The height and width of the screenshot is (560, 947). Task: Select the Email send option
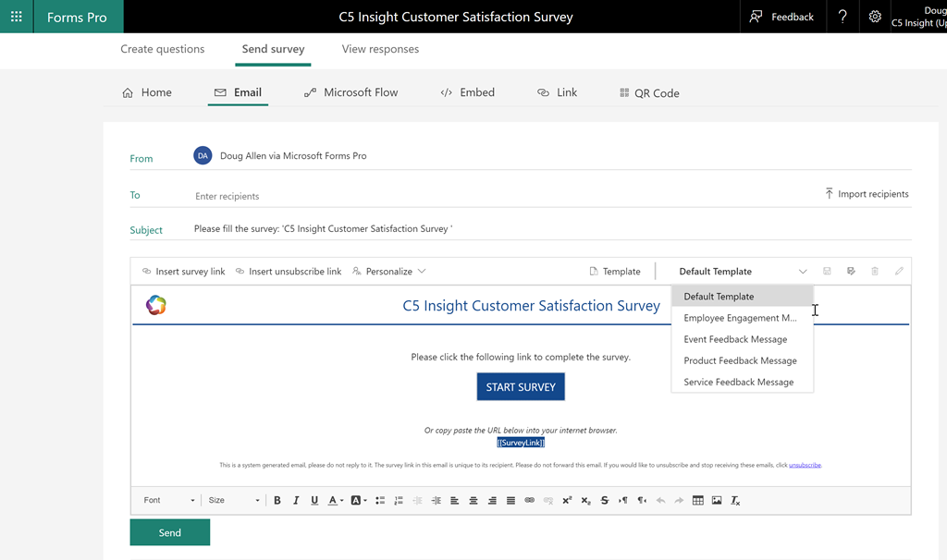[x=238, y=92]
